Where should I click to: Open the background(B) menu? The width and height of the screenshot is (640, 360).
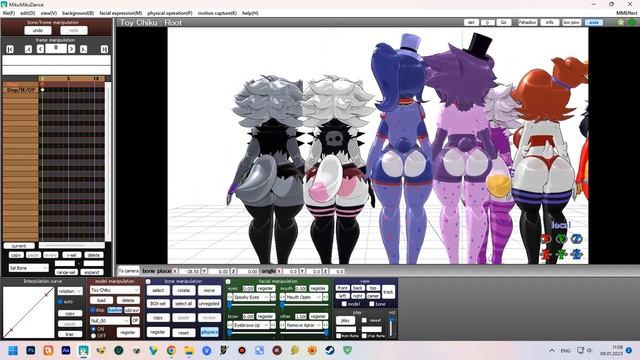[78, 13]
